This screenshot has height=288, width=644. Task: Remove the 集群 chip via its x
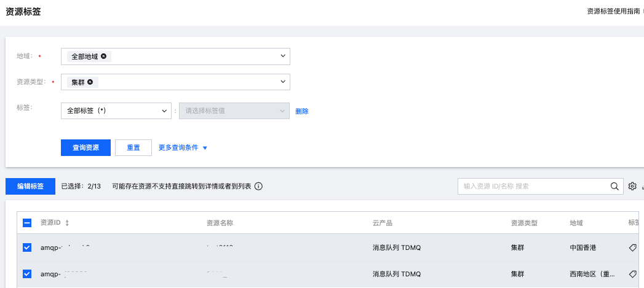click(x=90, y=82)
